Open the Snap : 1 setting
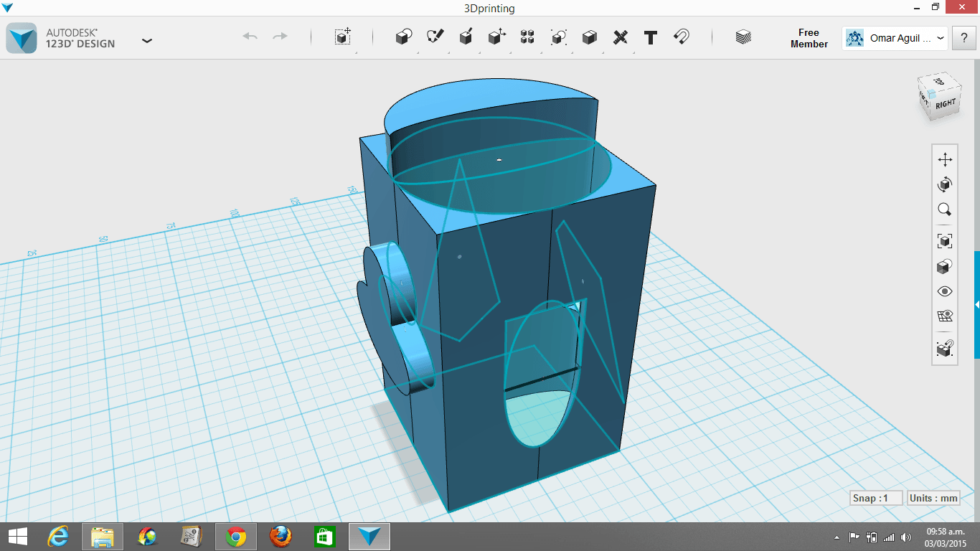The height and width of the screenshot is (551, 980). pyautogui.click(x=875, y=498)
